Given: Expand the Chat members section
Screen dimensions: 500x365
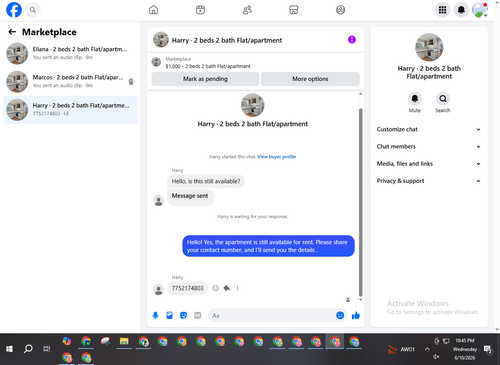Looking at the screenshot, I should pyautogui.click(x=429, y=147).
